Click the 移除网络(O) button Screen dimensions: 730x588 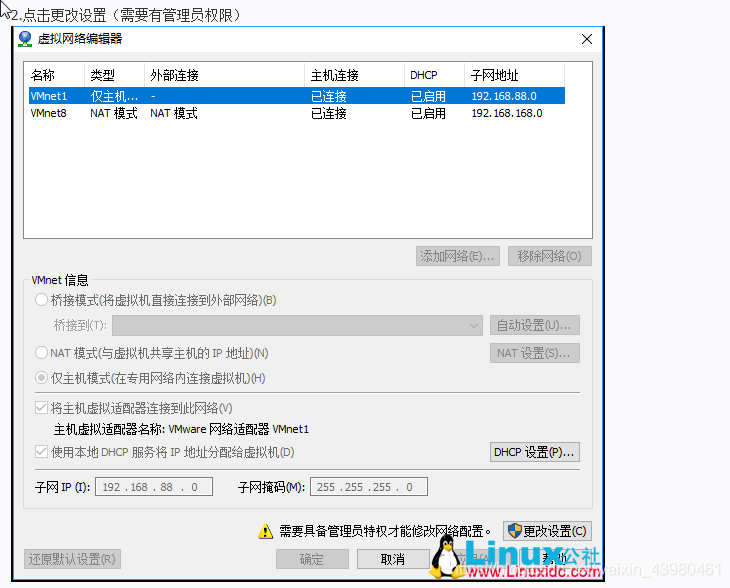click(550, 256)
